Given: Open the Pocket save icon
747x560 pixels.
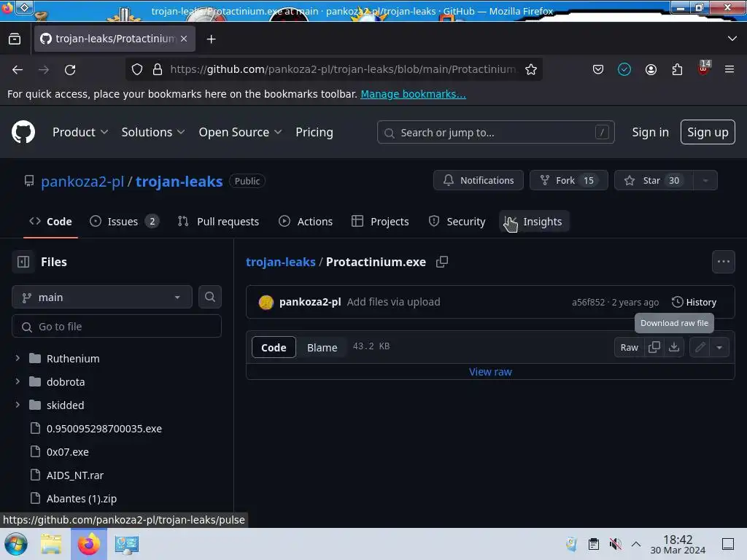Looking at the screenshot, I should click(x=598, y=69).
